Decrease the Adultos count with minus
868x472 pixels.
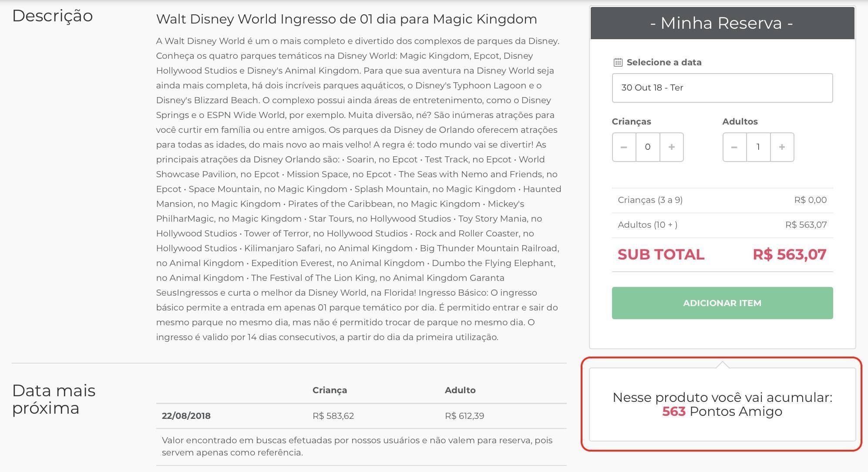pyautogui.click(x=734, y=147)
